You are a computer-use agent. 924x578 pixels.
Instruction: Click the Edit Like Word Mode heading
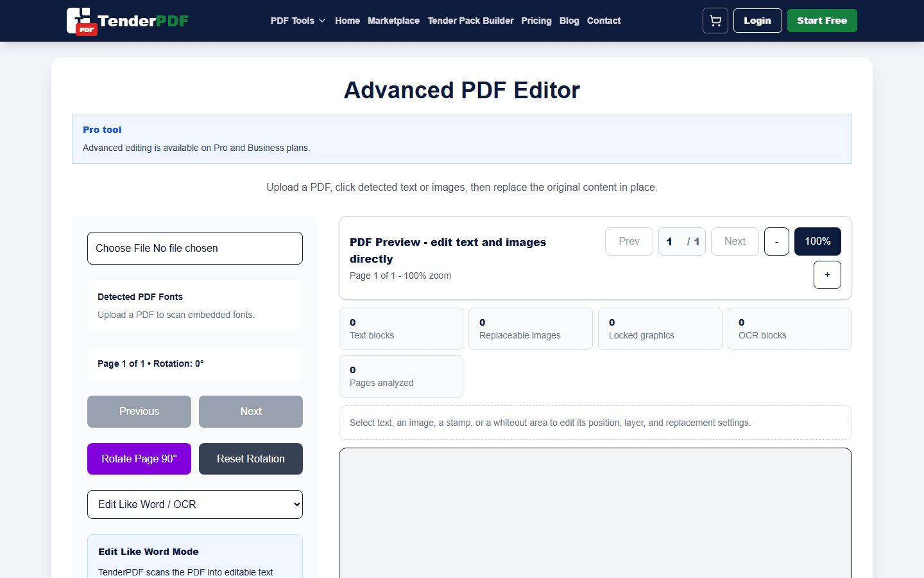[148, 552]
